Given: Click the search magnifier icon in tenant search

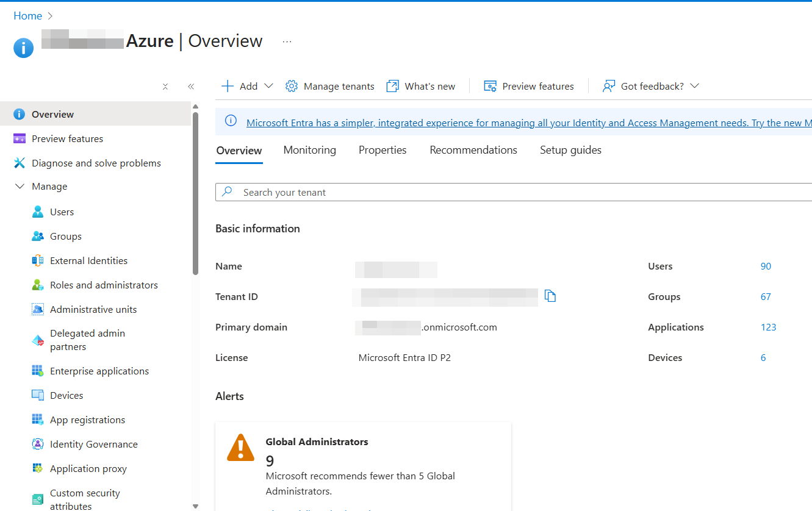Looking at the screenshot, I should tap(228, 191).
